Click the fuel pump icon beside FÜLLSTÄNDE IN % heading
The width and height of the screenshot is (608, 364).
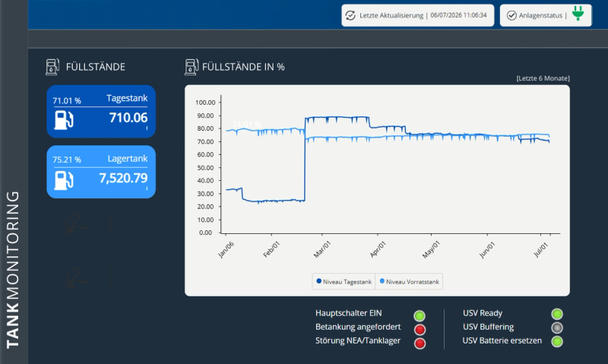pos(192,67)
